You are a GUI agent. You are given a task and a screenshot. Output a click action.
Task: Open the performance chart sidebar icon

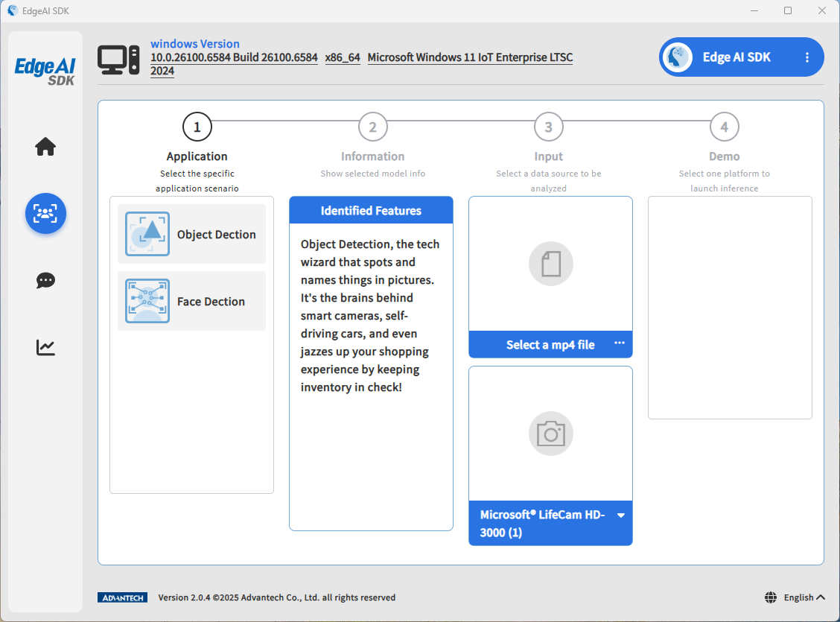[x=45, y=347]
